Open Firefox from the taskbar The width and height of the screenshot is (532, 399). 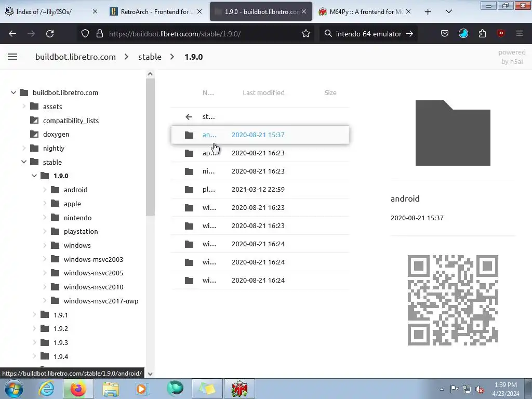(x=78, y=389)
